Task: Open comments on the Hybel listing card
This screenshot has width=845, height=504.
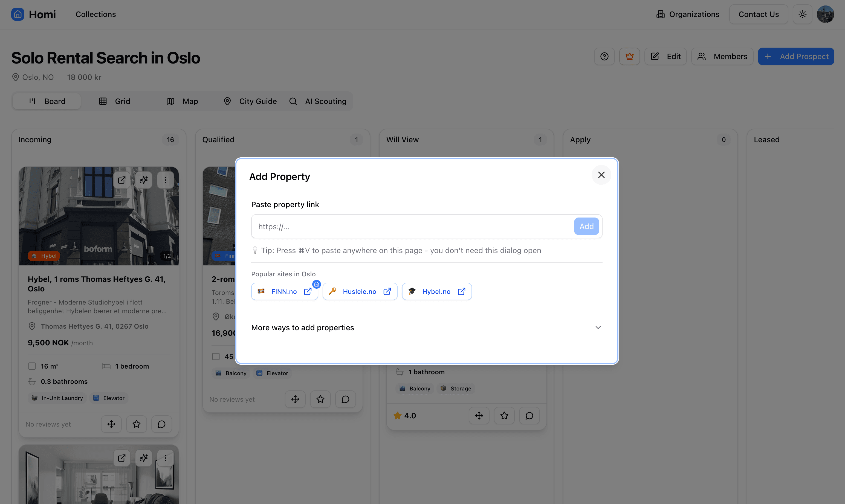Action: coord(161,424)
